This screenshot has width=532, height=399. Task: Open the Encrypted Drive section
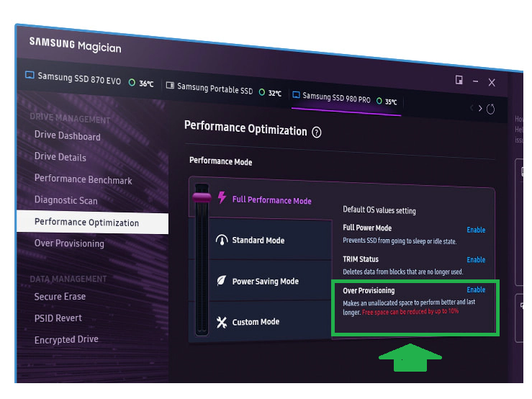(66, 339)
